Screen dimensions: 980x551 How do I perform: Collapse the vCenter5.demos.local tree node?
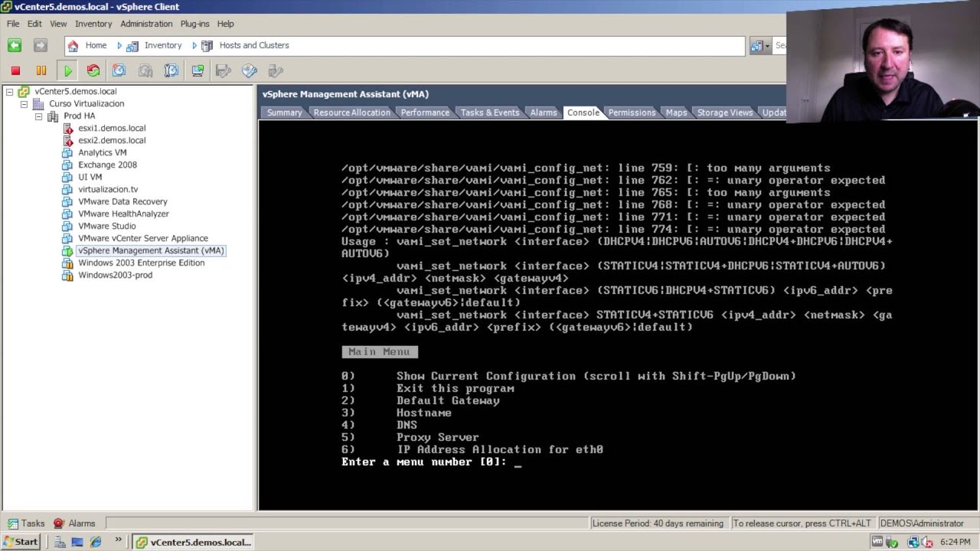tap(9, 92)
